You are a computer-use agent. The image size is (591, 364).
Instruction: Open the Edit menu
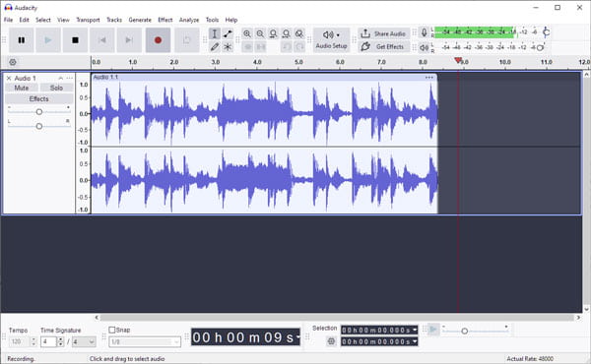pyautogui.click(x=24, y=20)
